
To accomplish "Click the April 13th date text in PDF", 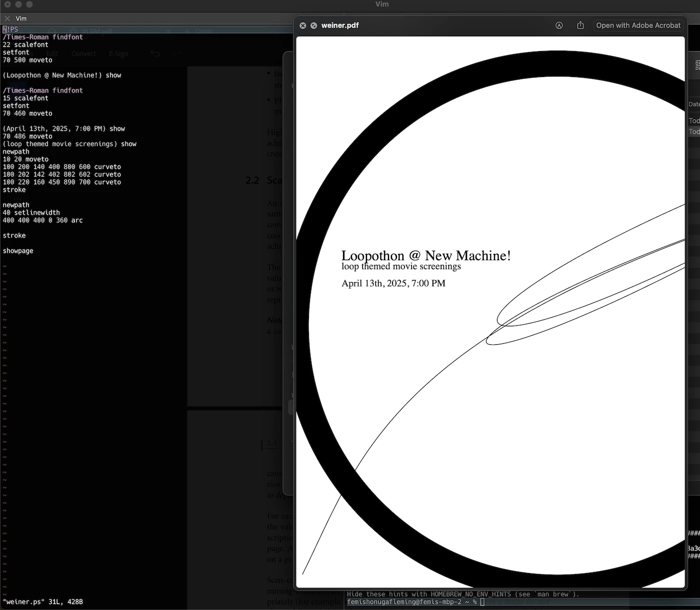I will click(393, 283).
